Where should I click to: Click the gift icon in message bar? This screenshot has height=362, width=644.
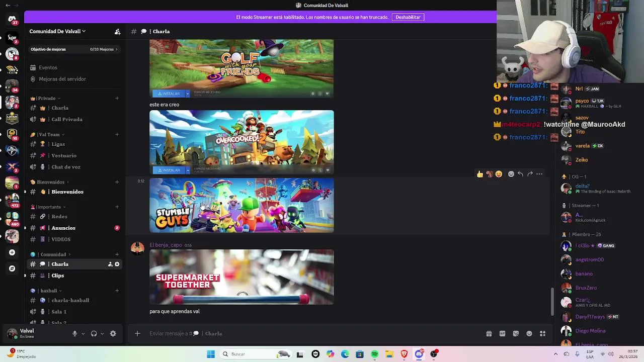489,333
